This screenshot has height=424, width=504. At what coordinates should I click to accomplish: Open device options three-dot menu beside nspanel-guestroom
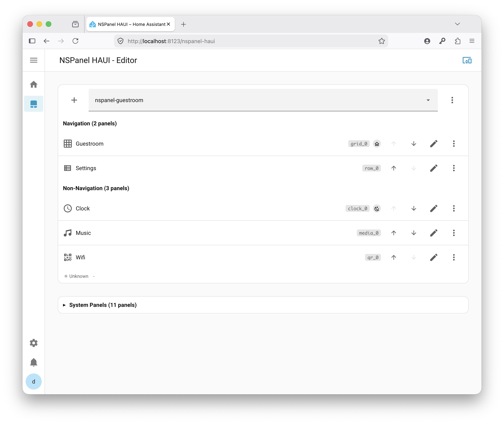click(x=452, y=100)
